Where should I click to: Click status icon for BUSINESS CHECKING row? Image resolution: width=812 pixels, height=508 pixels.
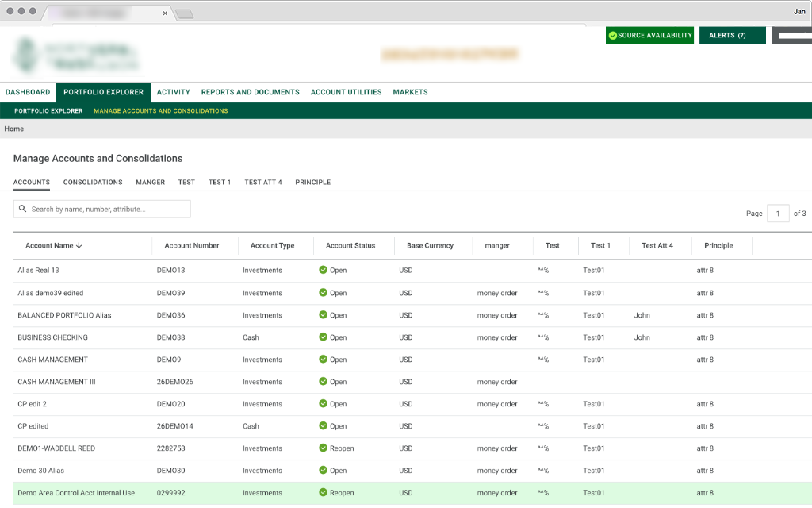pyautogui.click(x=323, y=337)
